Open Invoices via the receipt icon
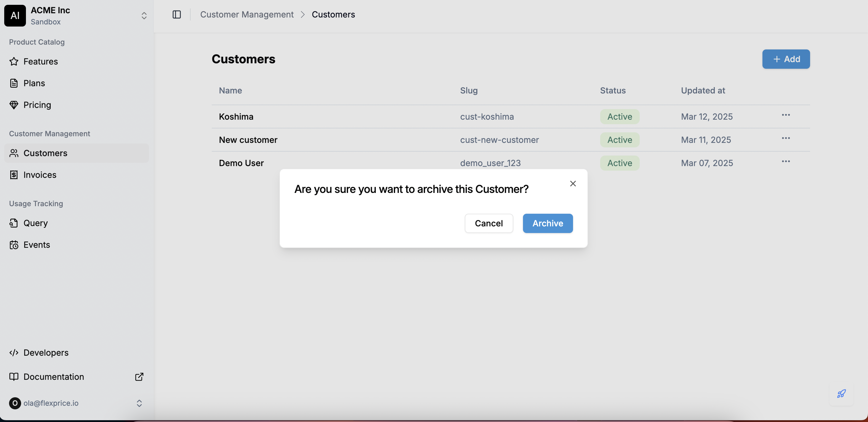The image size is (868, 422). coord(14,175)
